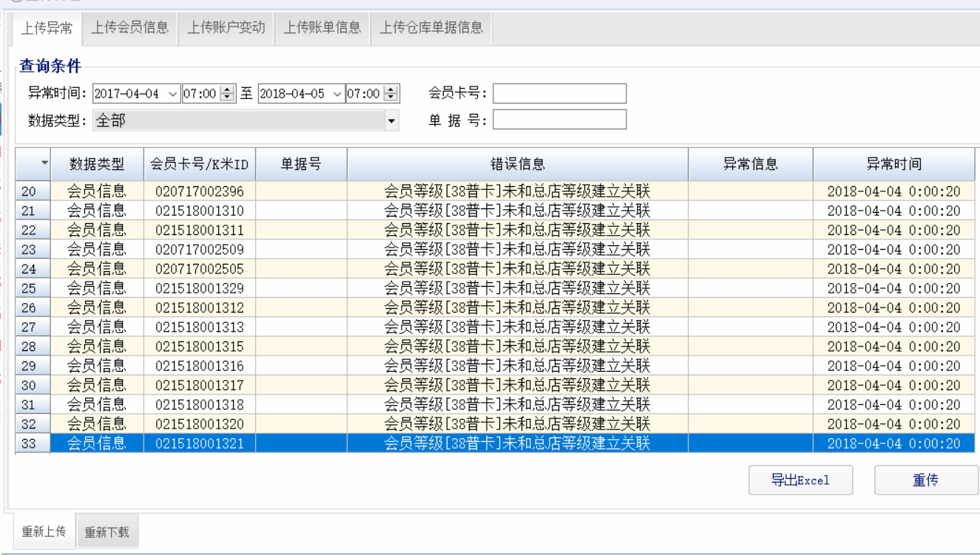Open the end date 2018-04-05 dropdown

[x=337, y=94]
